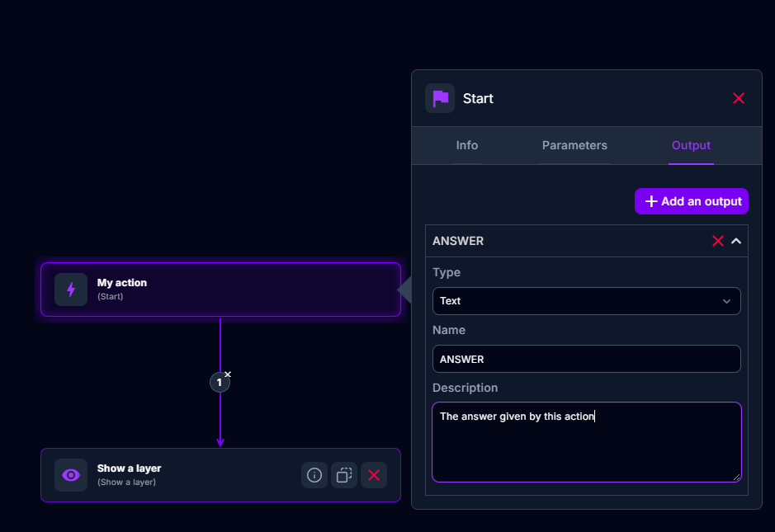Select the My action start node title
Screen dimensions: 775x532
(x=122, y=283)
